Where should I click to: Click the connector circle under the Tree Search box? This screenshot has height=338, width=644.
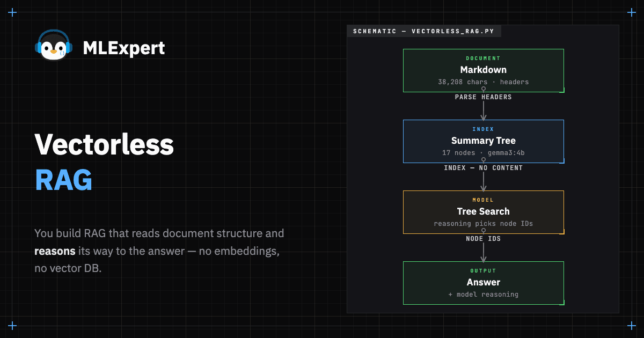[x=484, y=231]
